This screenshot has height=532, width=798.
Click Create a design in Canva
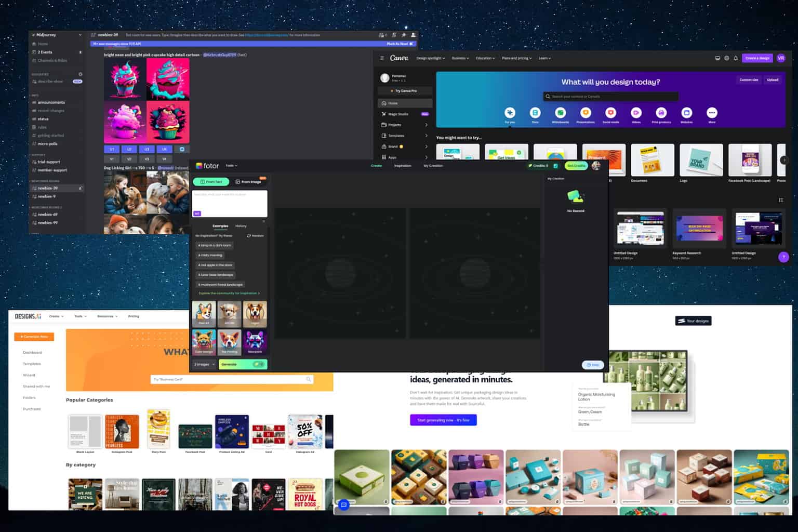coord(757,58)
